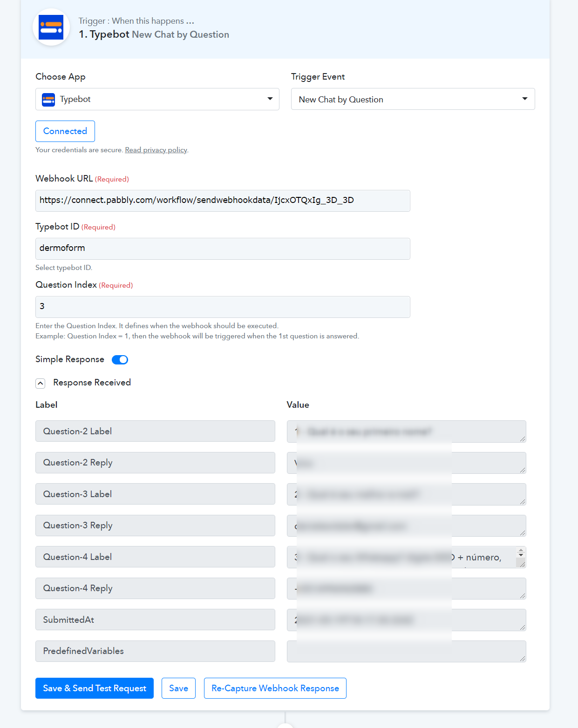Click scroll up arrow in Question-4 Label value
The height and width of the screenshot is (728, 578).
521,550
